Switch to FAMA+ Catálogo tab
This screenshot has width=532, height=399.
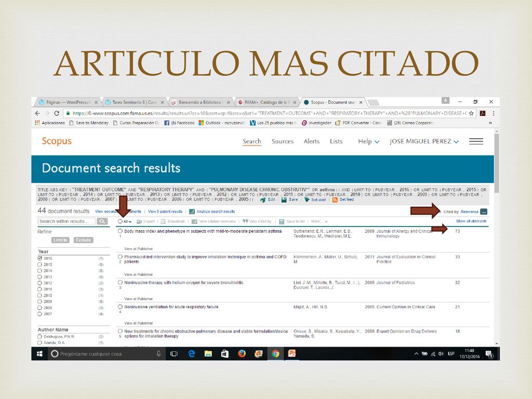(267, 102)
